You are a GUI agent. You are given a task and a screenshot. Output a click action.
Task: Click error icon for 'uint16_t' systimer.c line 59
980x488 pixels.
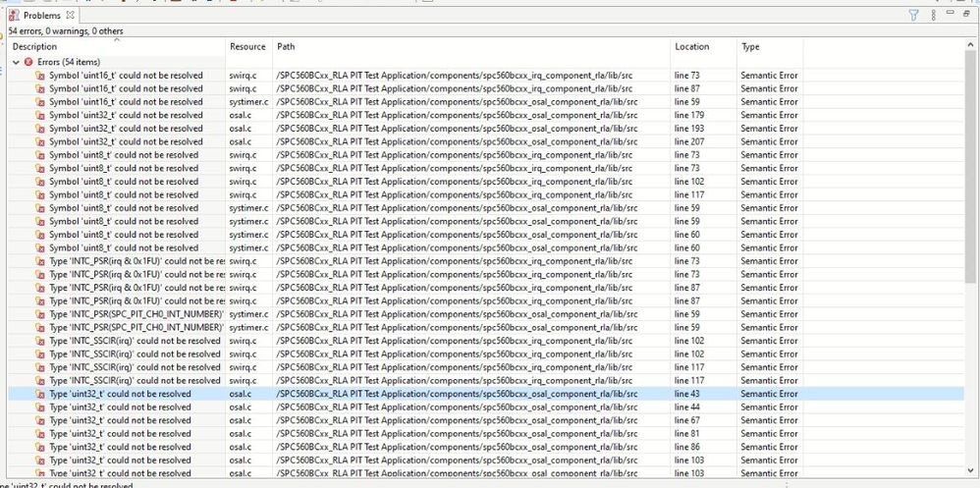click(40, 102)
